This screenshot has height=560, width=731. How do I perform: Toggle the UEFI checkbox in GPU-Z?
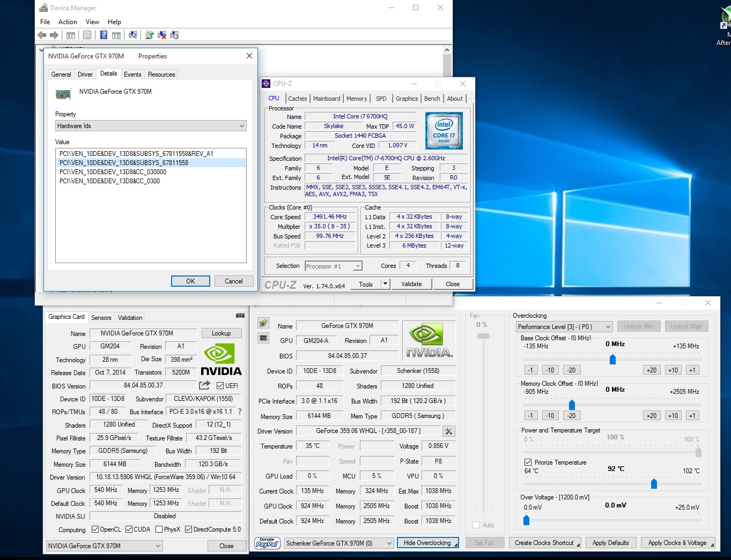[x=220, y=385]
